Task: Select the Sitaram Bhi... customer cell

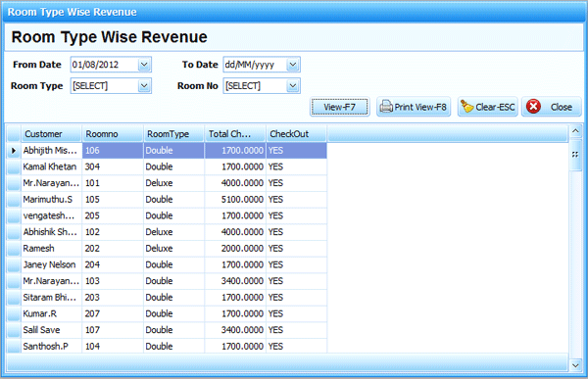Action: (x=51, y=298)
